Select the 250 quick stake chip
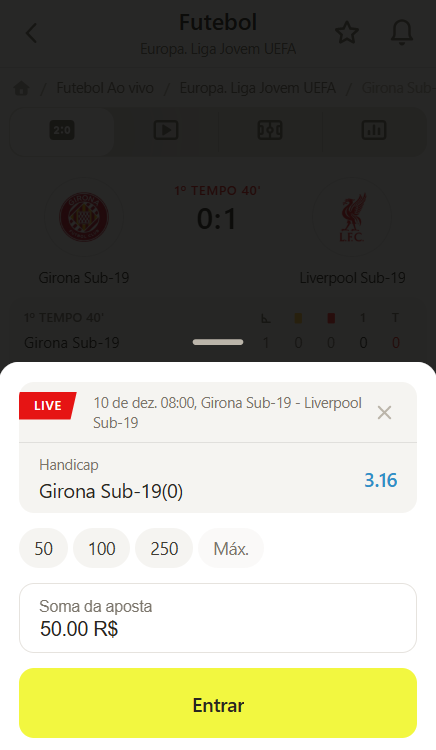This screenshot has height=750, width=436. 164,548
